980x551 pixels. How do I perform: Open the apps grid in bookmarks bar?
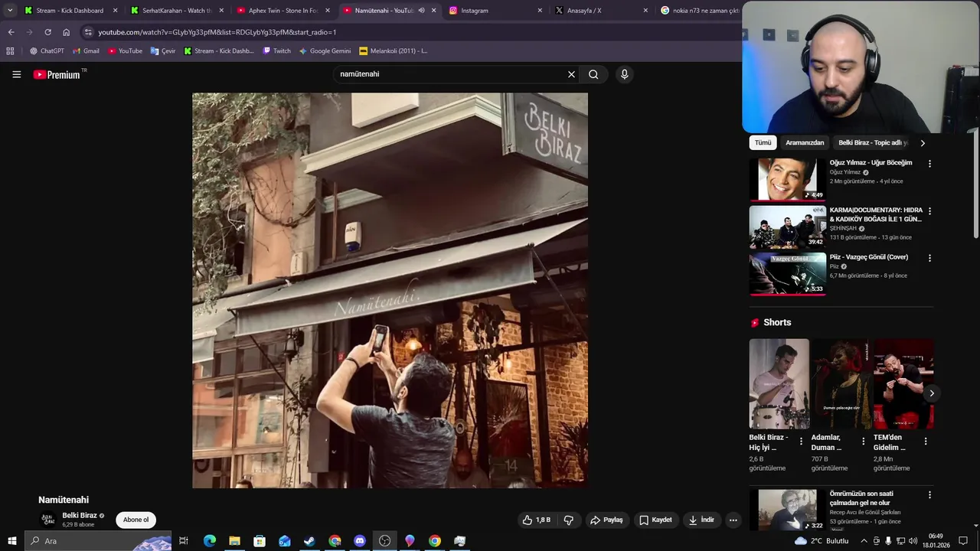[x=10, y=51]
